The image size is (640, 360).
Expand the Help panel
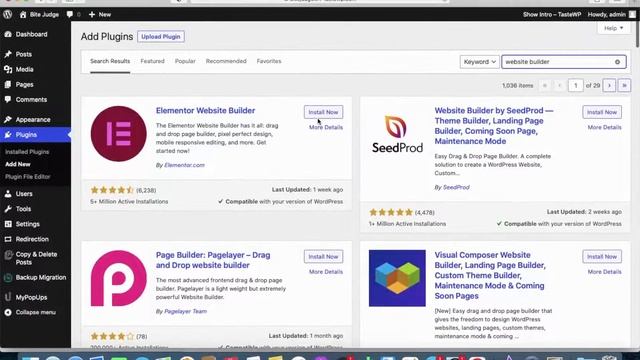click(613, 28)
